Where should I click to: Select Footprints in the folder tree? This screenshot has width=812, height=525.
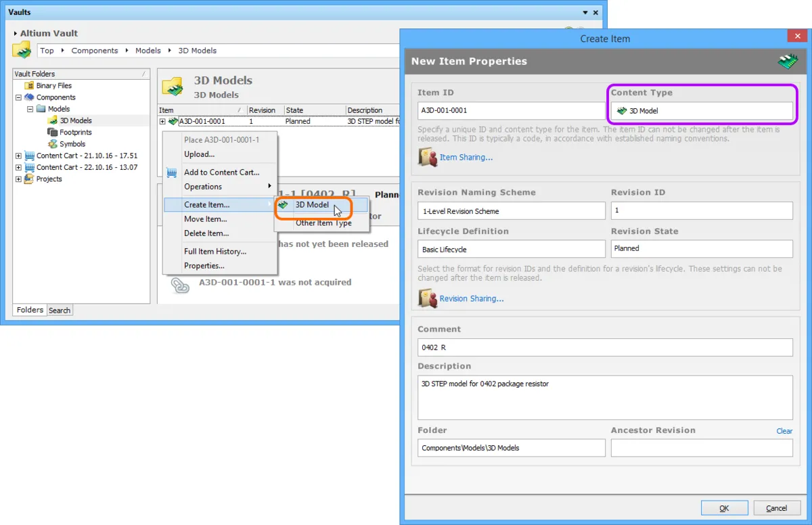click(x=76, y=132)
